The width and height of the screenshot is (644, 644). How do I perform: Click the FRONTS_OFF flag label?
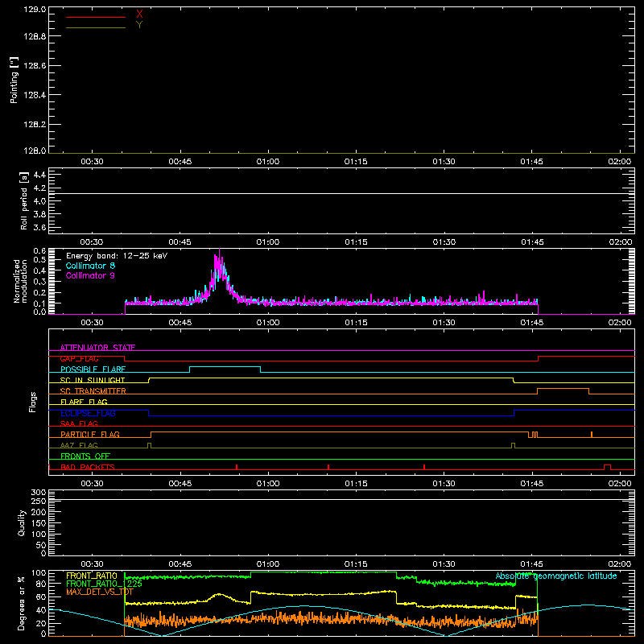point(85,456)
